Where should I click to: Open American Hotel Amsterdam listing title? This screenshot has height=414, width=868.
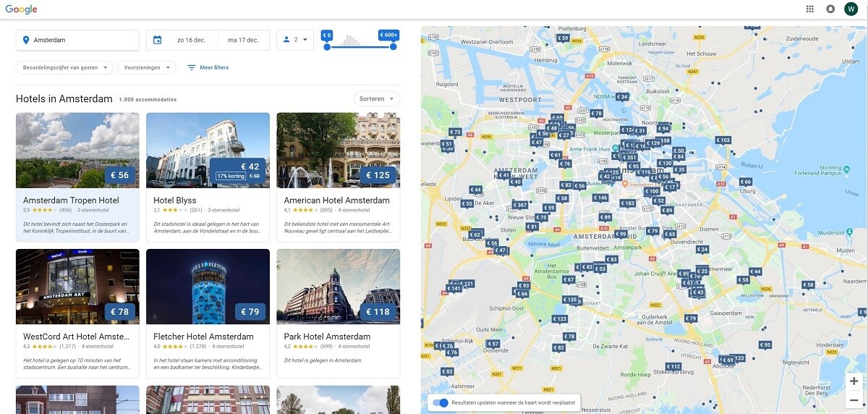pos(336,200)
